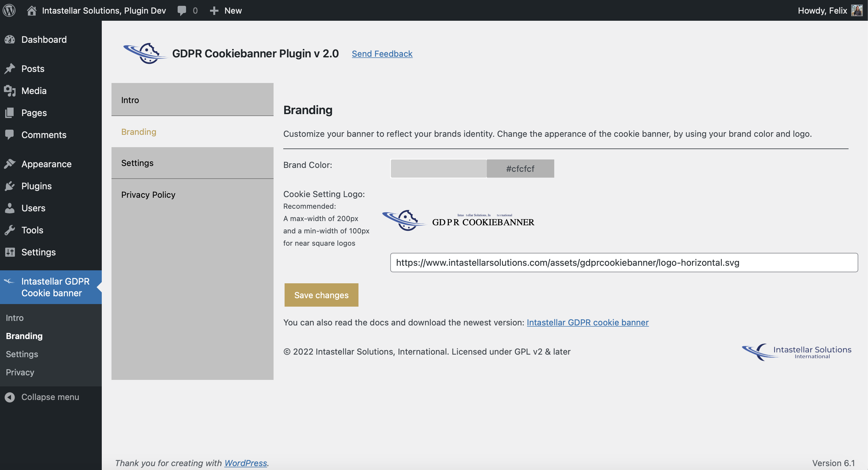Image resolution: width=868 pixels, height=470 pixels.
Task: Click Save changes button
Action: [x=321, y=295]
